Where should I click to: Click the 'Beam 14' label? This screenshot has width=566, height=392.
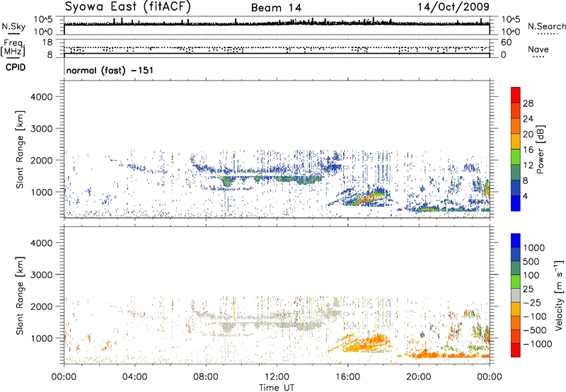point(276,8)
